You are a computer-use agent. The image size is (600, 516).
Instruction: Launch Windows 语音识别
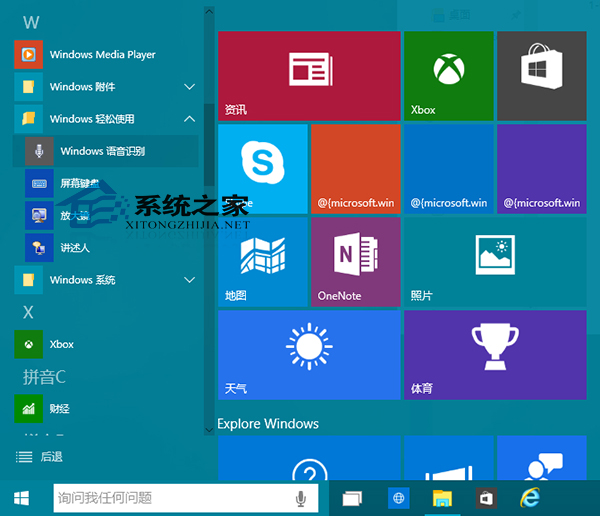tap(106, 151)
